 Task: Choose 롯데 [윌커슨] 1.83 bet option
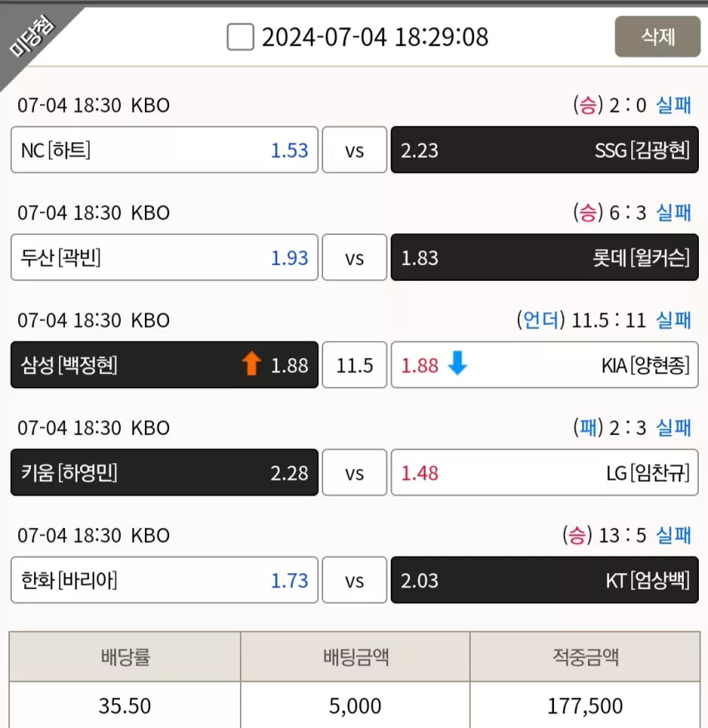tap(545, 257)
